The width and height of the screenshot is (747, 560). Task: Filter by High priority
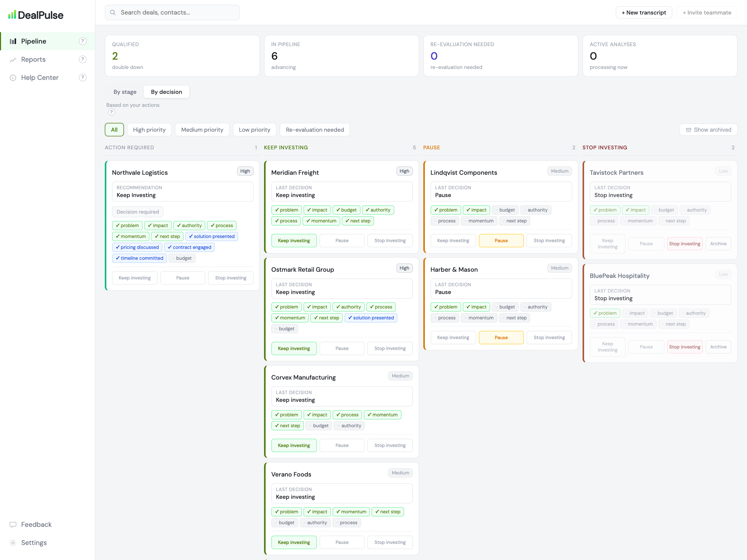point(149,130)
